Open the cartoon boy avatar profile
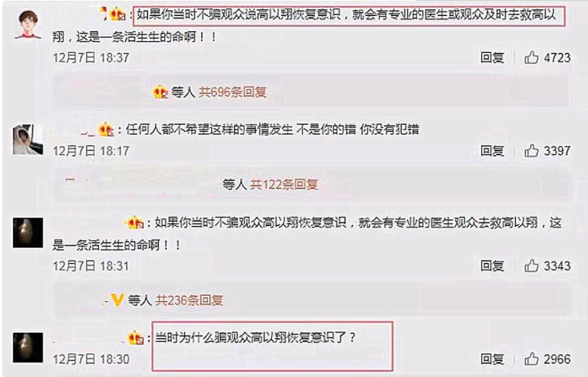The width and height of the screenshot is (588, 377). [x=28, y=24]
